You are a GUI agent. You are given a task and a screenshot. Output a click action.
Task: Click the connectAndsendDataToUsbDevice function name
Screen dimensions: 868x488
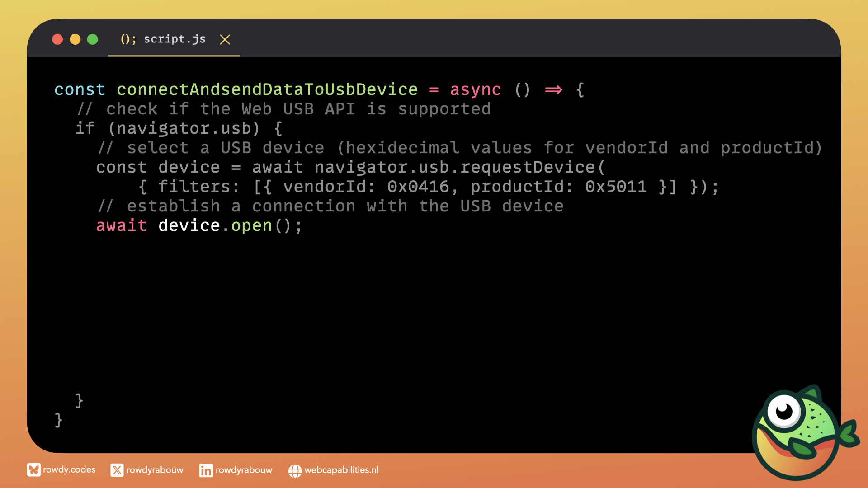267,89
